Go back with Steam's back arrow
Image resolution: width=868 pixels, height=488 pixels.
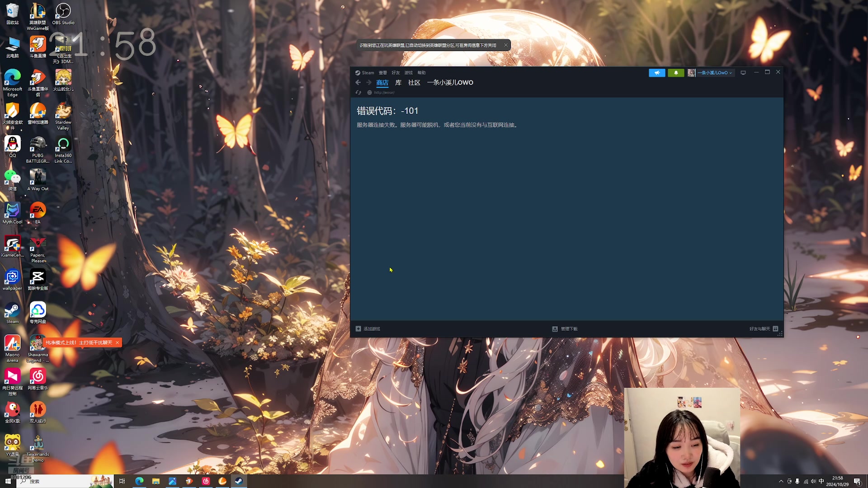[x=358, y=83]
